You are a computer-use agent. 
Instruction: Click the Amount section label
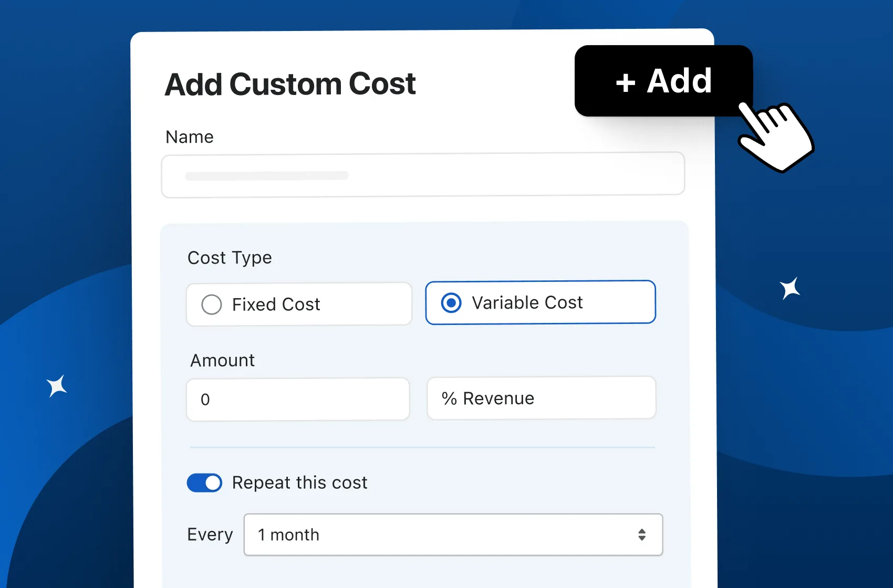click(x=222, y=360)
